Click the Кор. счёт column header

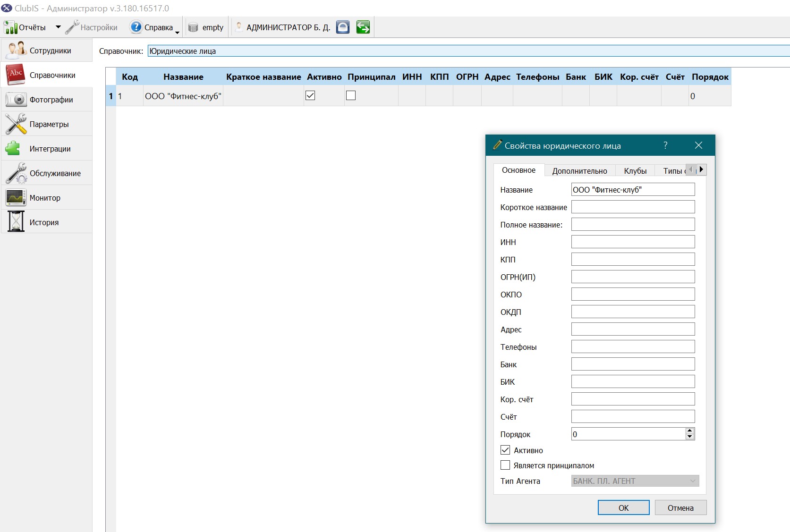click(x=639, y=77)
